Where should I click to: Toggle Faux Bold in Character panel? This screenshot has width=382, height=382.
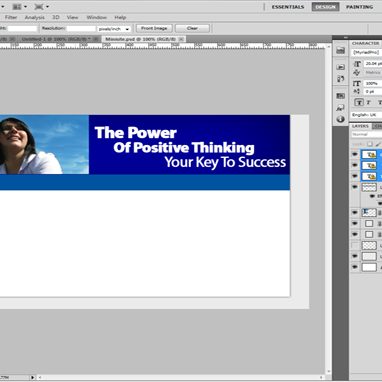point(359,102)
